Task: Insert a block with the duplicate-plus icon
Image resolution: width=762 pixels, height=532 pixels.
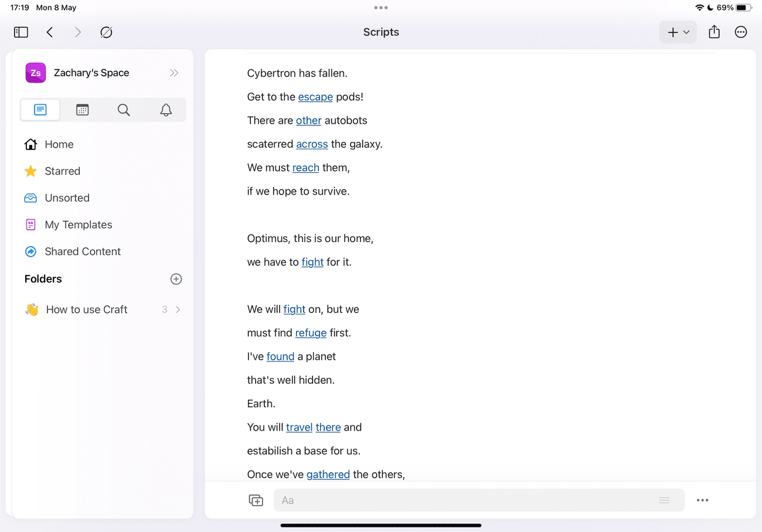Action: coord(256,500)
